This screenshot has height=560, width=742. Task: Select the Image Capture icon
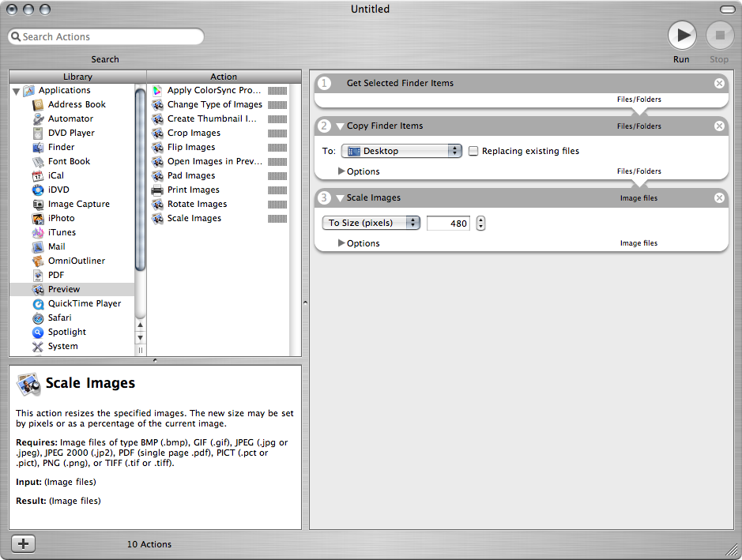(38, 204)
